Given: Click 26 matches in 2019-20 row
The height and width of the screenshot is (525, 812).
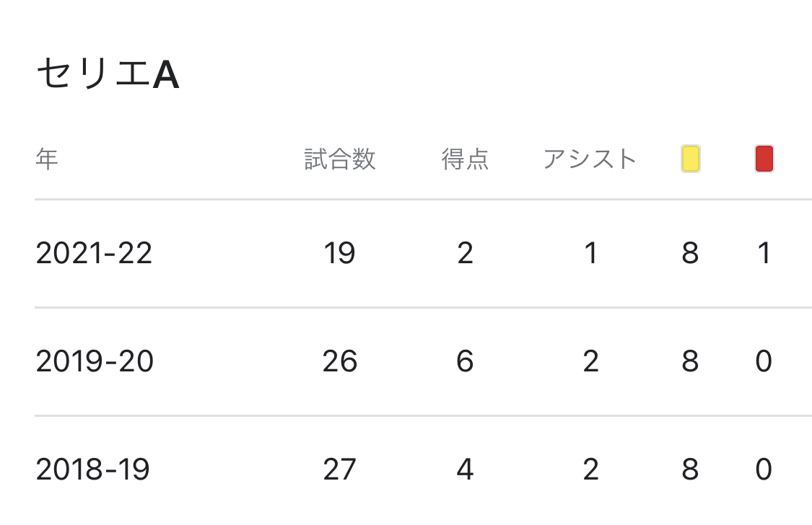Looking at the screenshot, I should pos(340,361).
